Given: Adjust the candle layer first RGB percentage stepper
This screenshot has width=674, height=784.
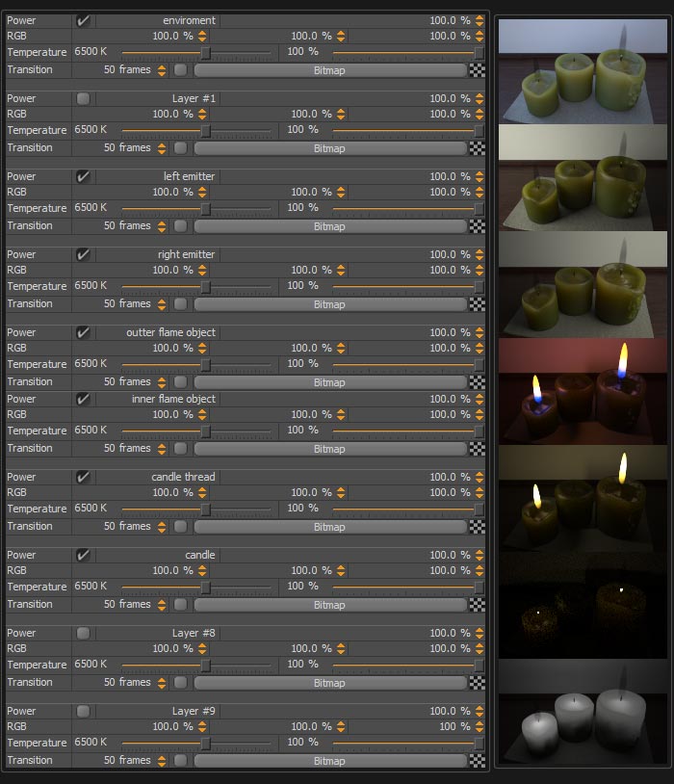Looking at the screenshot, I should tap(202, 570).
